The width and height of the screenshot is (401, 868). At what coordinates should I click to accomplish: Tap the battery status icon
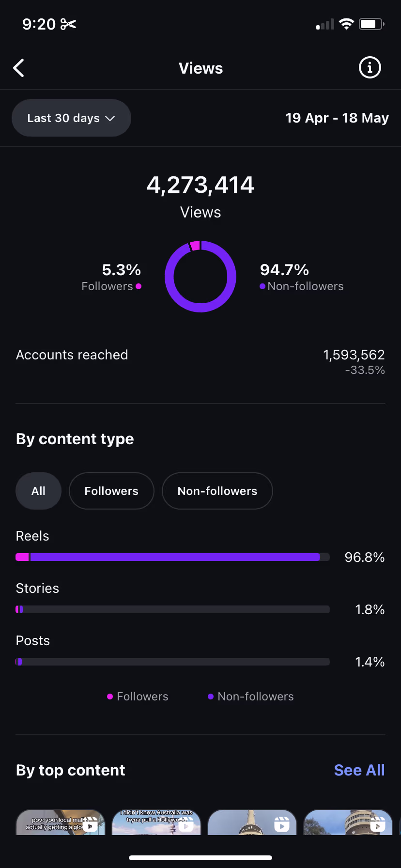(371, 24)
